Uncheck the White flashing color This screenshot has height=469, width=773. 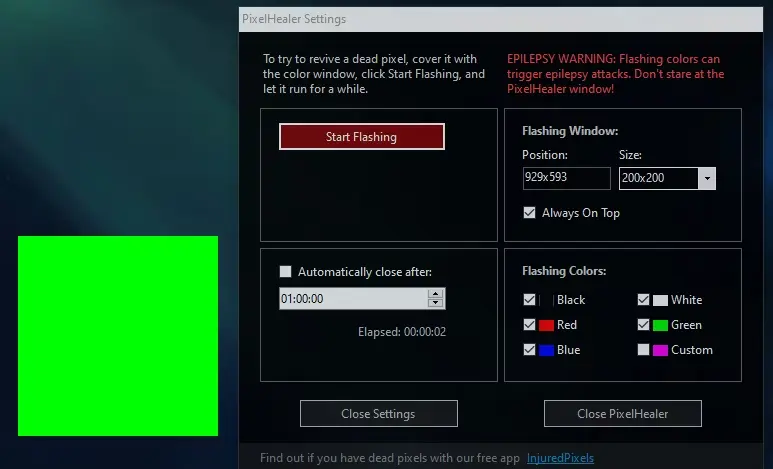point(643,300)
